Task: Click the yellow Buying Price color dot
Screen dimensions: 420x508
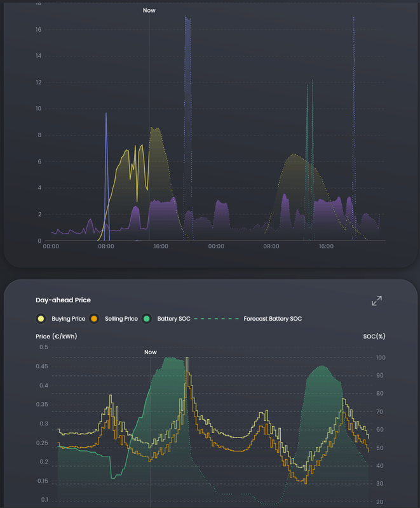Action: pos(41,319)
